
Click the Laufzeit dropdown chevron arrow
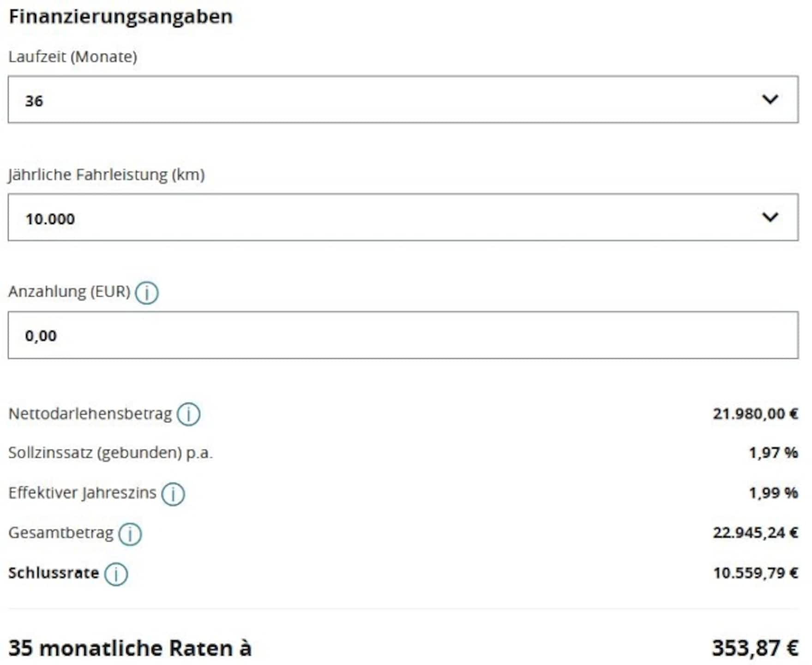coord(770,99)
